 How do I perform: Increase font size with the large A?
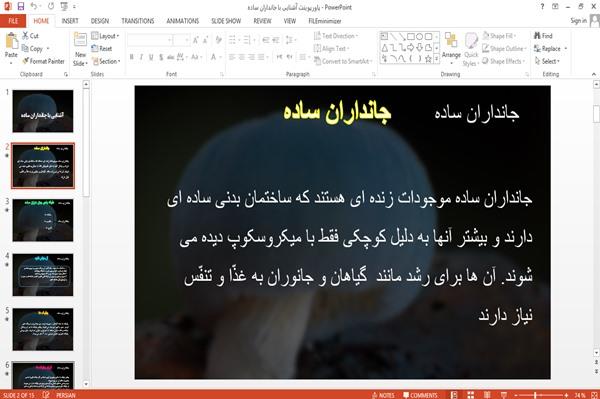pos(196,40)
